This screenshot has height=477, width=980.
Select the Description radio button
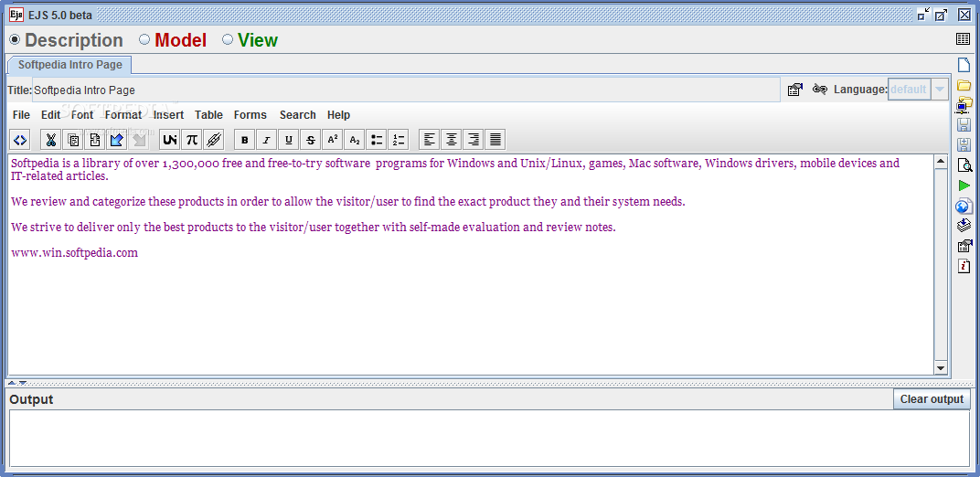[x=15, y=40]
